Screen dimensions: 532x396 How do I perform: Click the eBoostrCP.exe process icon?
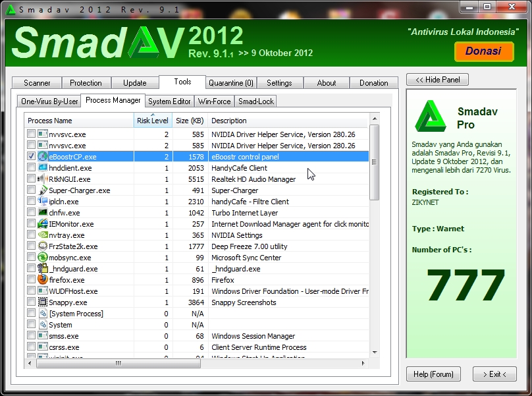[42, 156]
